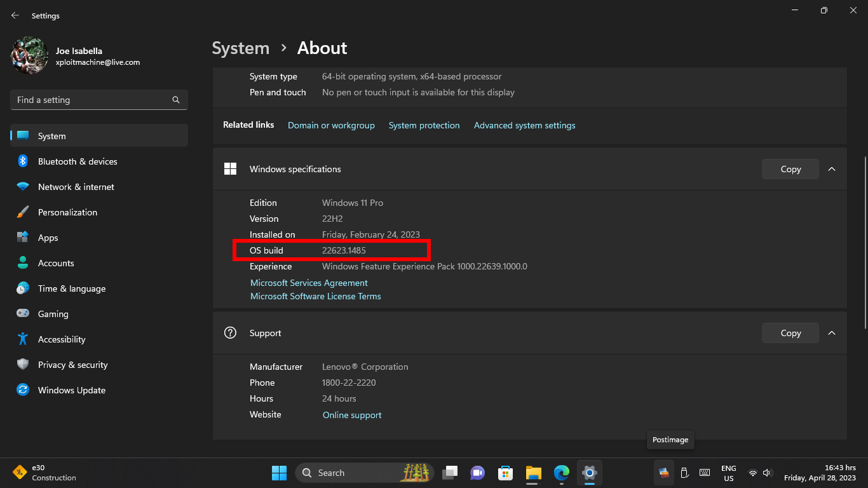
Task: Click the Privacy & security shield icon
Action: [23, 365]
